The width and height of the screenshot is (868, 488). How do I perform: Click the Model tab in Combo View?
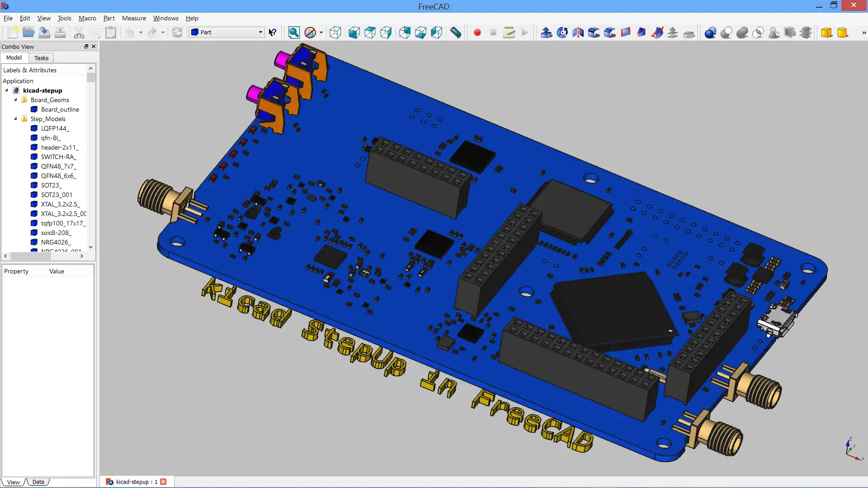tap(14, 57)
